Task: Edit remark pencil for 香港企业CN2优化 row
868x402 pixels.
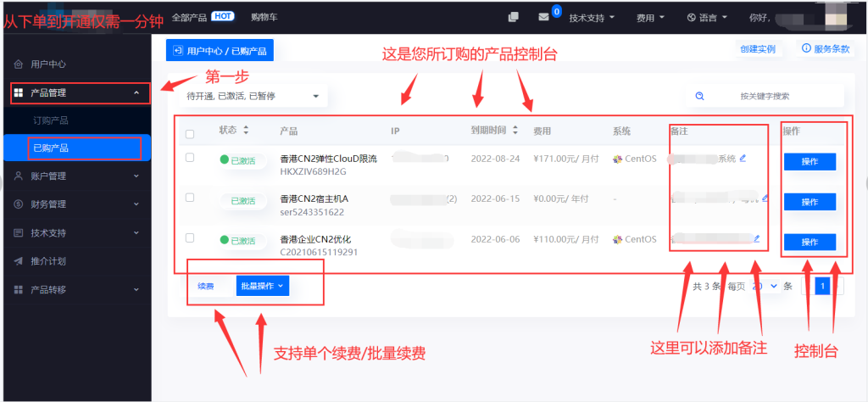Action: 757,239
